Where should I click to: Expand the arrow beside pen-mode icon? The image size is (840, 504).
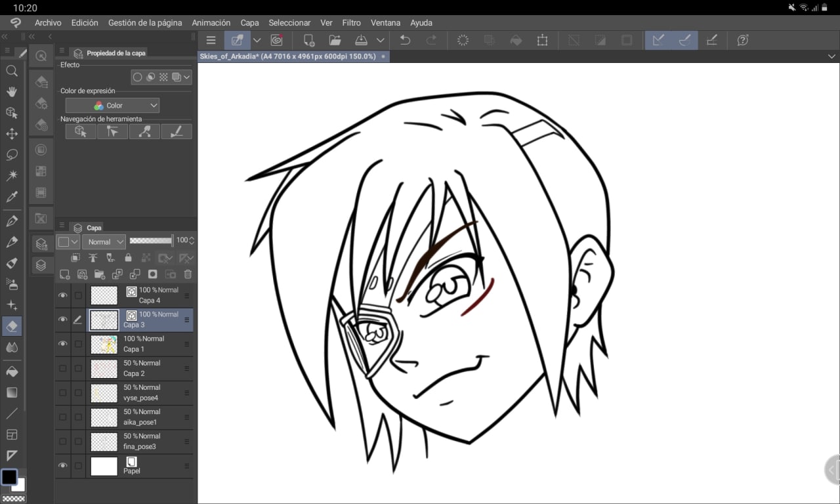[257, 40]
